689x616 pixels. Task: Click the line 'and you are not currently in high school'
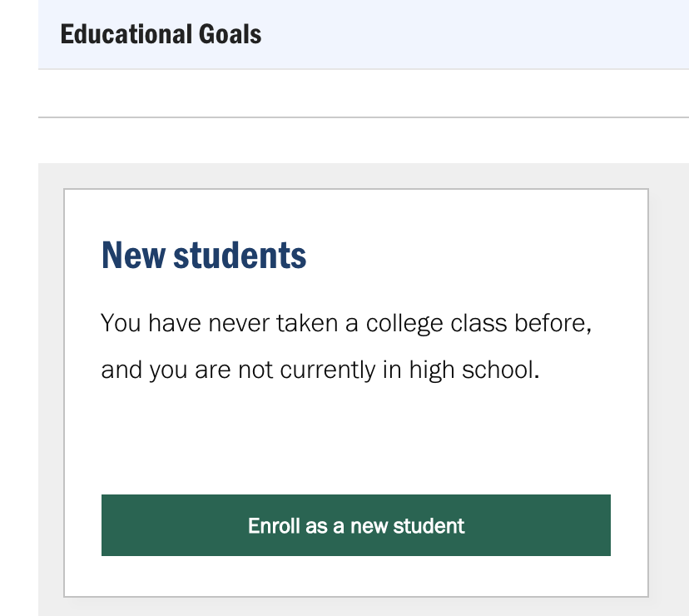tap(320, 370)
